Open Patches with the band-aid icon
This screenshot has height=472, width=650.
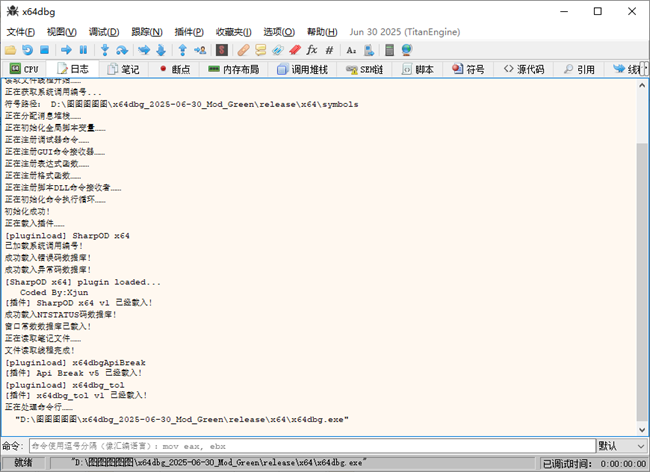coord(243,49)
